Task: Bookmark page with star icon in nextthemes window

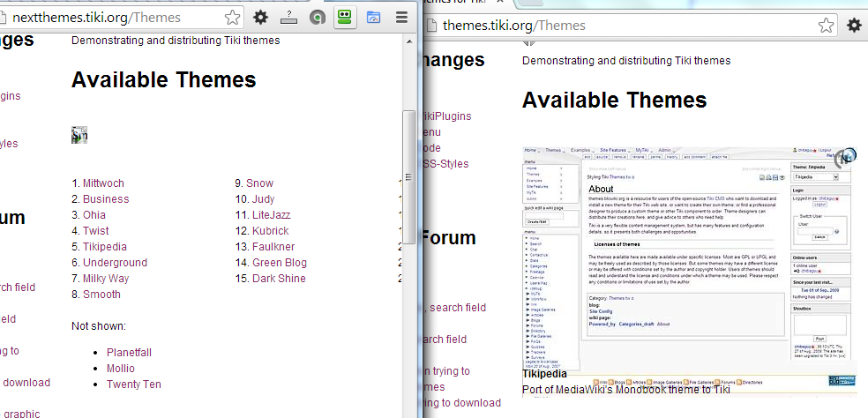Action: pyautogui.click(x=233, y=18)
